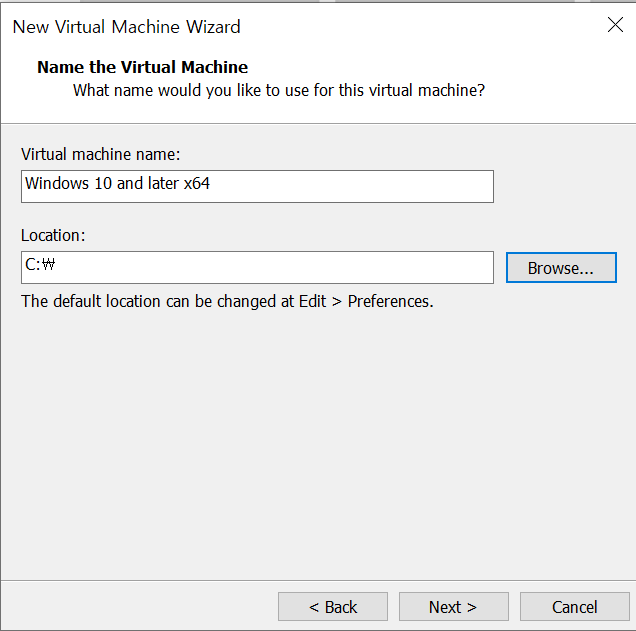Go to the previous wizard page with Back
Viewport: 636px width, 631px height.
333,607
